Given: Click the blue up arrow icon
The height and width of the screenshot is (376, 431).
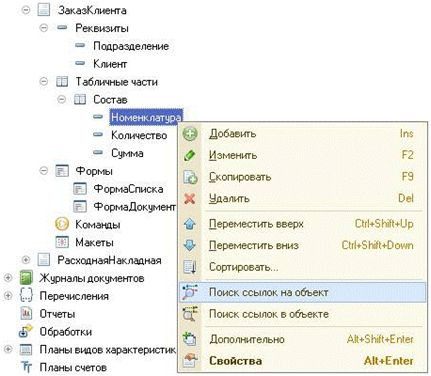Looking at the screenshot, I should [x=190, y=224].
